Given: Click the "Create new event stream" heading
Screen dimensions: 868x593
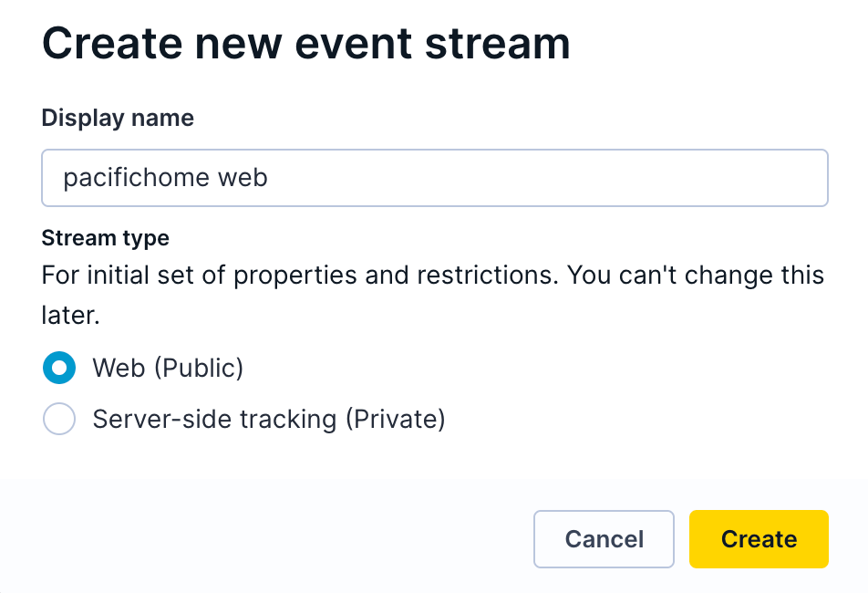Looking at the screenshot, I should point(306,43).
